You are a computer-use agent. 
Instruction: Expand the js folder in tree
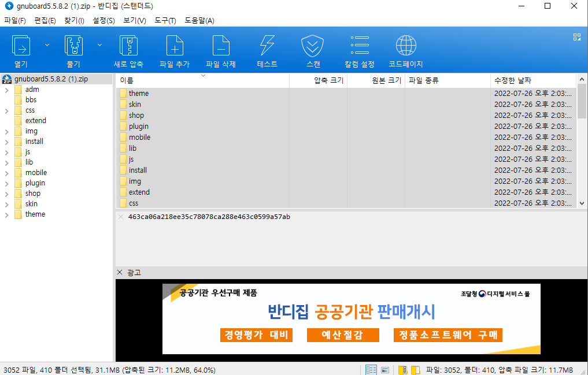7,153
